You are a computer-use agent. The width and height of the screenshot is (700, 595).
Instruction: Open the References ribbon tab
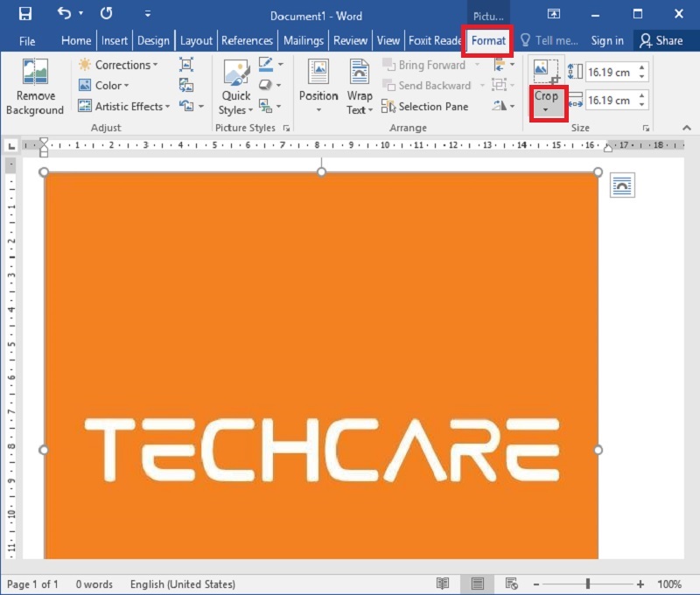tap(247, 40)
